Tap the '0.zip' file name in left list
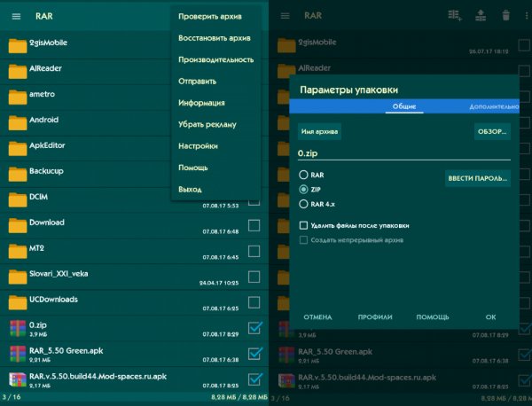The image size is (532, 406). click(38, 325)
